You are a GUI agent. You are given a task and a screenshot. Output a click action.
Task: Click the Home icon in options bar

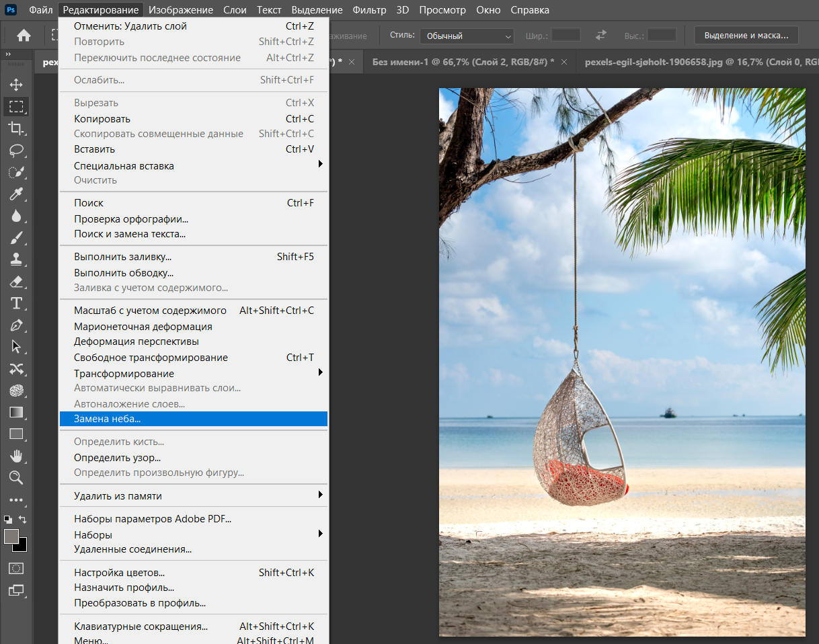click(x=24, y=36)
